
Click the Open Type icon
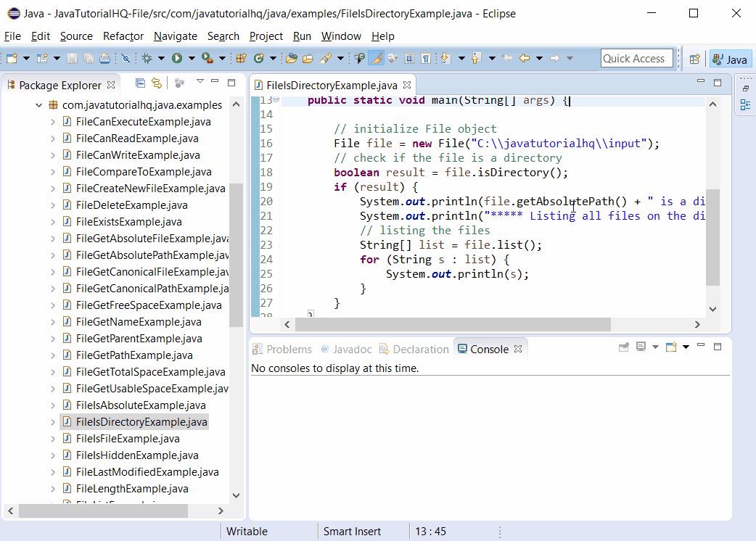click(291, 58)
